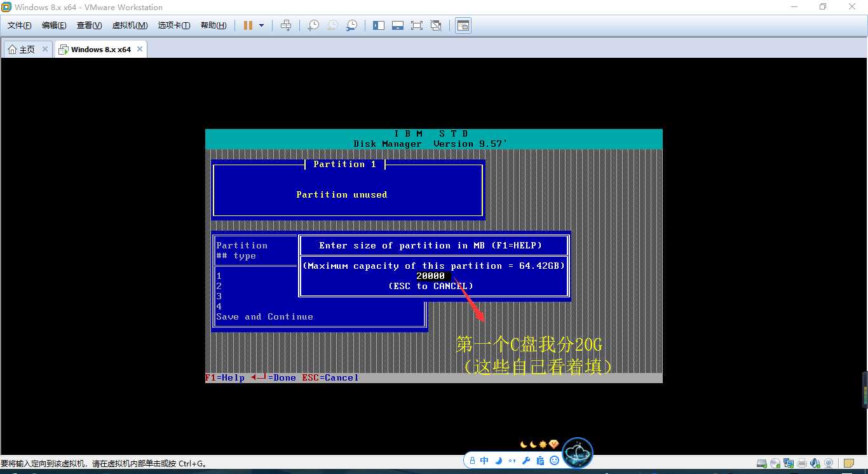Click the sound card status icon
Screen dimensions: 868x474
pos(815,463)
